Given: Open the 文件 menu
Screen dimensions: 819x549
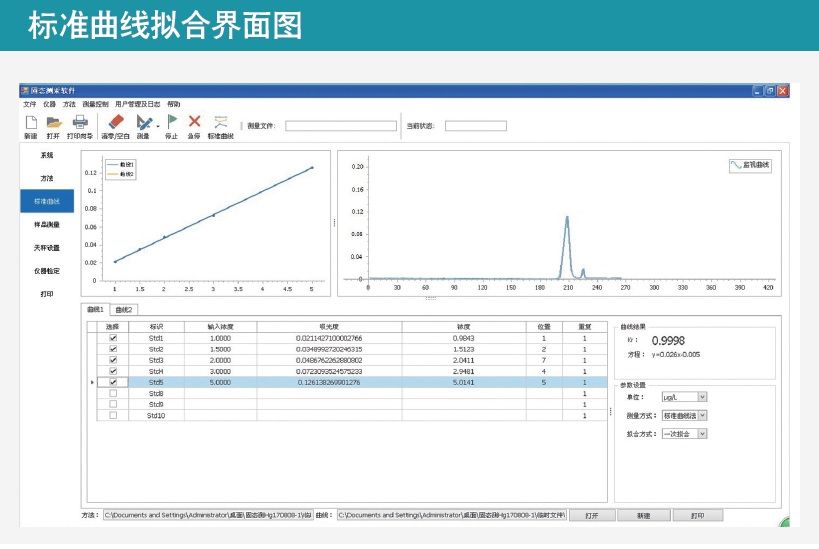Looking at the screenshot, I should pos(29,104).
